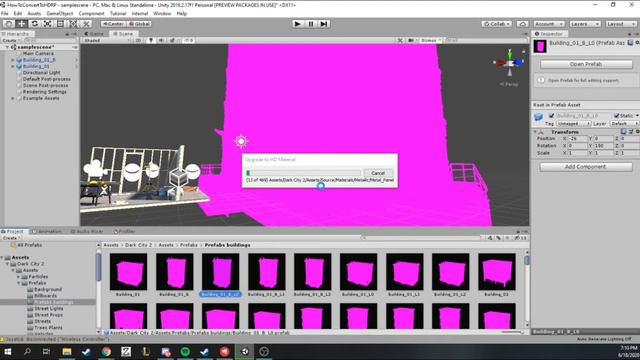The height and width of the screenshot is (360, 640).
Task: Click the blue Z axis of the orientation gizmo
Action: tap(519, 62)
